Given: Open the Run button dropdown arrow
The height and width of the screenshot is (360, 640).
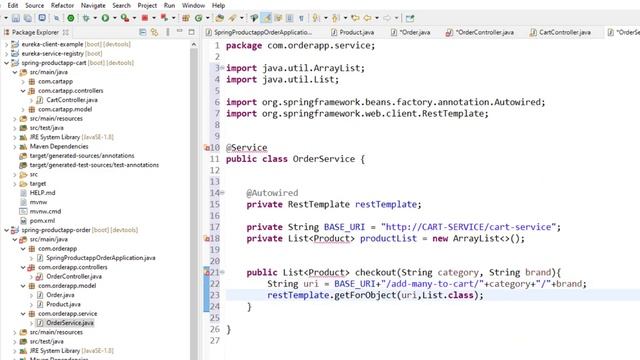Looking at the screenshot, I should click(x=114, y=18).
